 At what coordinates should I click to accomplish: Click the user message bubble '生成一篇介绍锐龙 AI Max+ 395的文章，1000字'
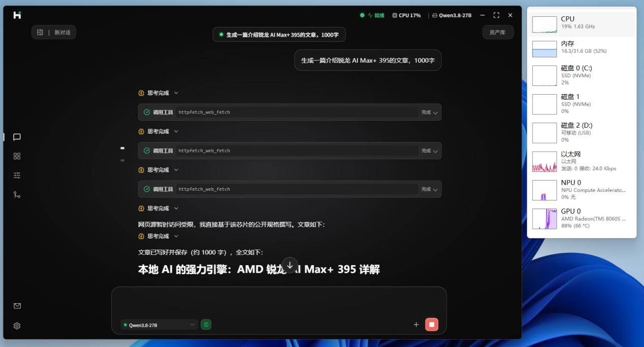point(367,60)
